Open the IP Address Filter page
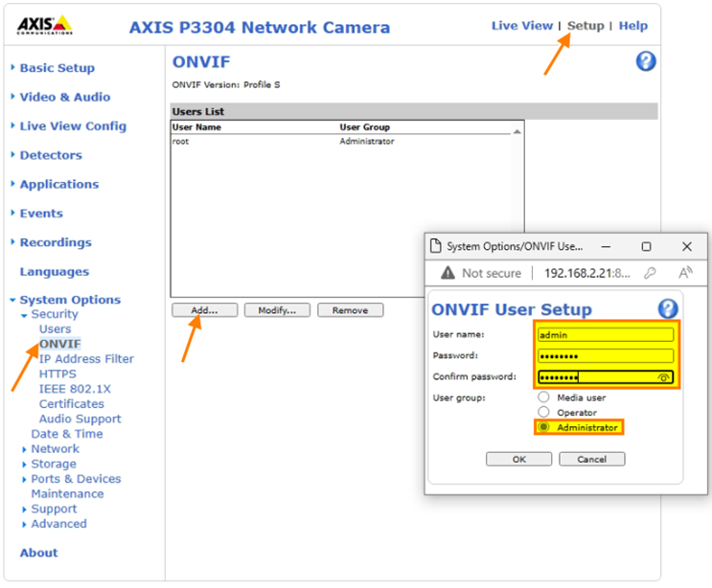This screenshot has width=712, height=588. point(86,359)
